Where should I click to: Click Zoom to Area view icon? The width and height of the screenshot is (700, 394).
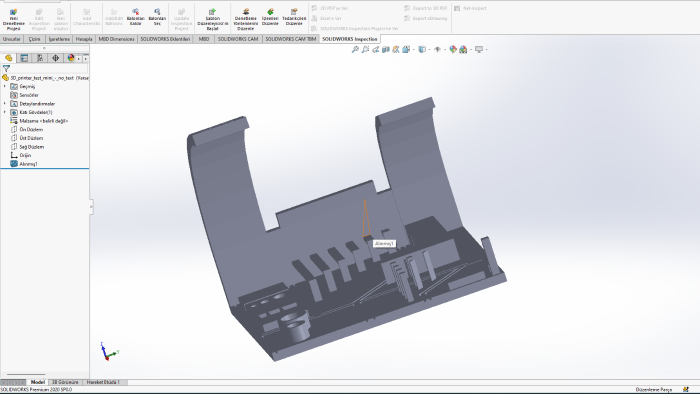pos(365,50)
